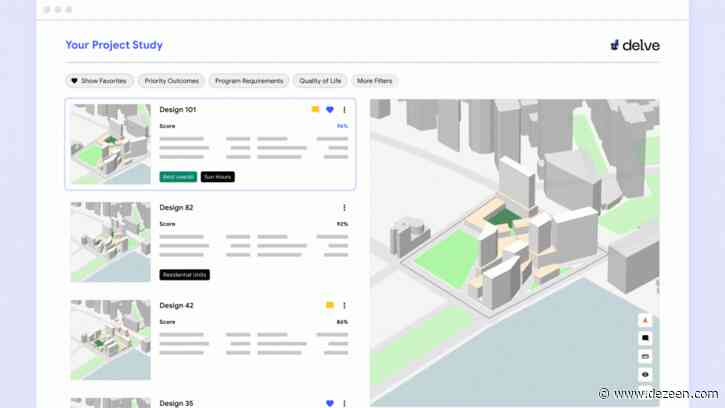This screenshot has width=725, height=408.
Task: Click the 3D site model map view
Action: pyautogui.click(x=515, y=253)
